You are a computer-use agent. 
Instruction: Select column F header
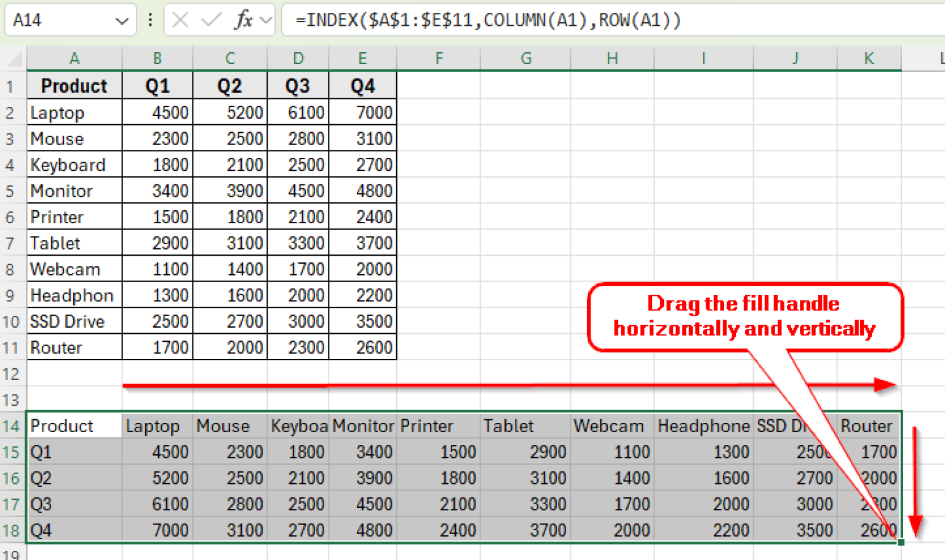(x=439, y=58)
